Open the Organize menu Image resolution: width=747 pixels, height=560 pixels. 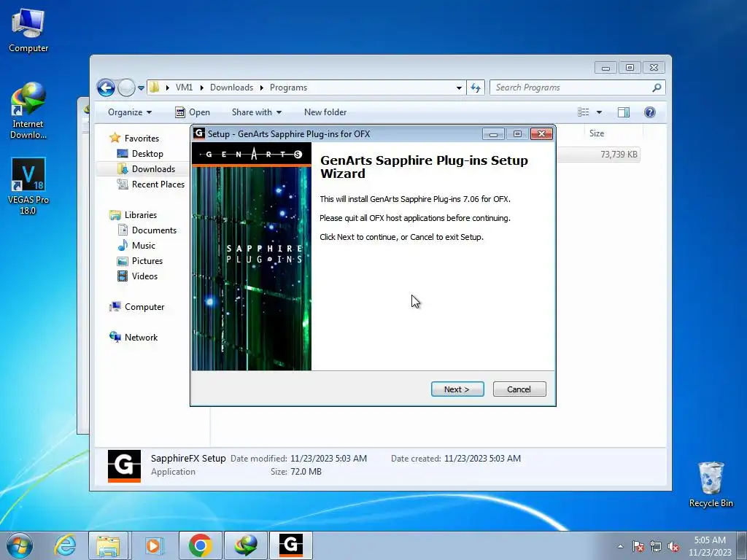(x=130, y=112)
